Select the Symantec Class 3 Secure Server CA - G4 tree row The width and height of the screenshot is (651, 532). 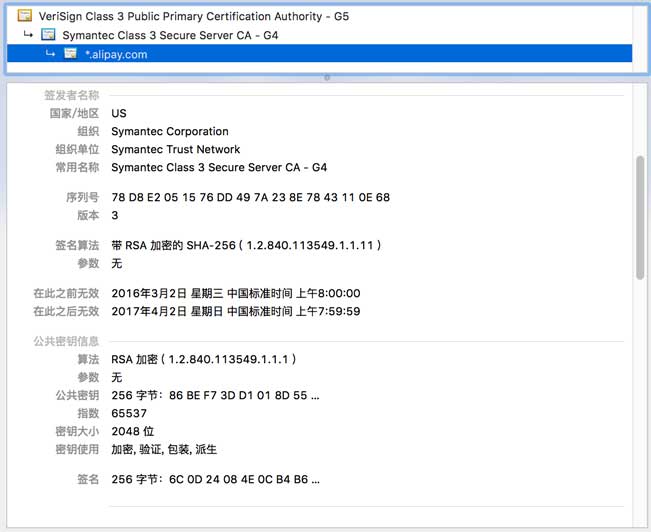[x=319, y=35]
